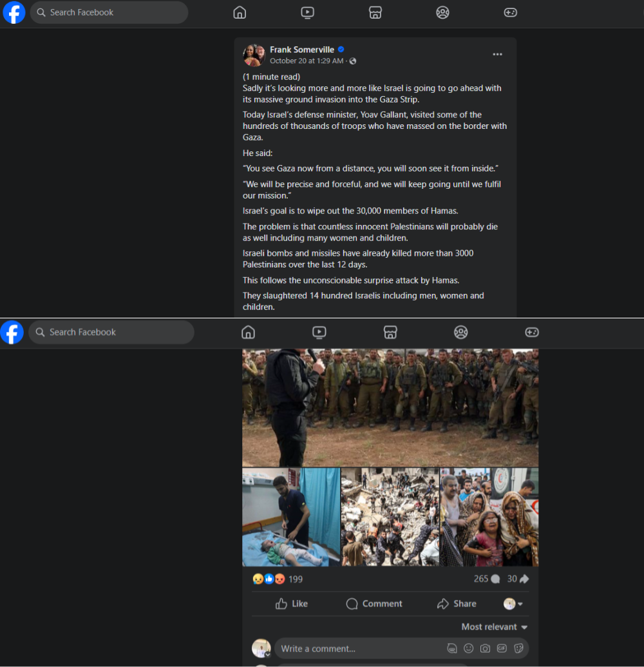The width and height of the screenshot is (644, 667).
Task: Go to Video in the lower navigation bar
Action: pos(319,333)
